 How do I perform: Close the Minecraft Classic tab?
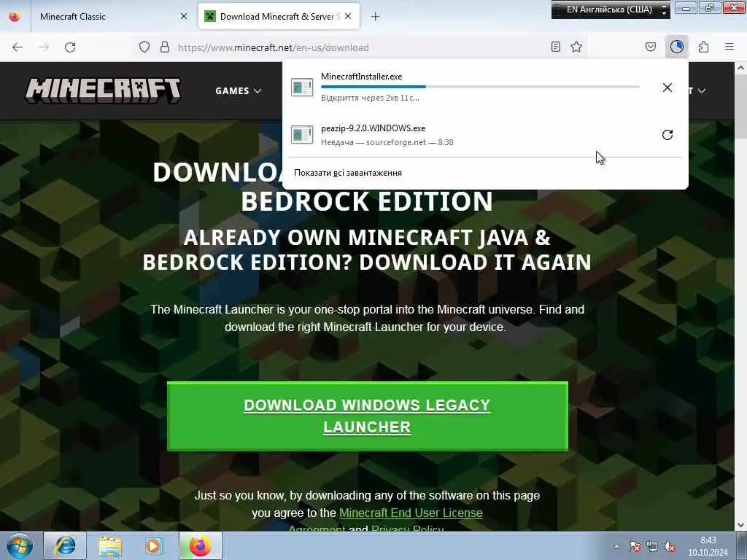tap(184, 16)
